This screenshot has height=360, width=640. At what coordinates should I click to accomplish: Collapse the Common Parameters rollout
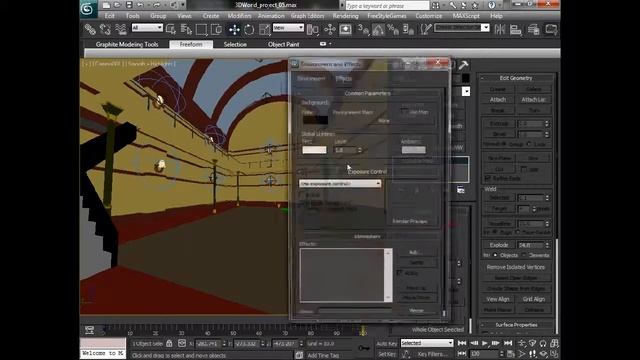(x=368, y=93)
